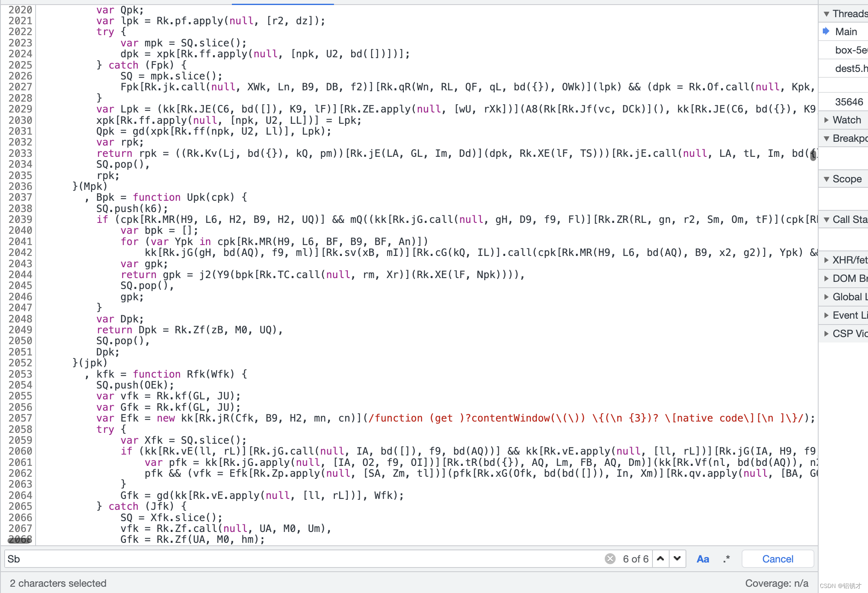Collapse the Breakpoints section
868x593 pixels.
(x=843, y=138)
